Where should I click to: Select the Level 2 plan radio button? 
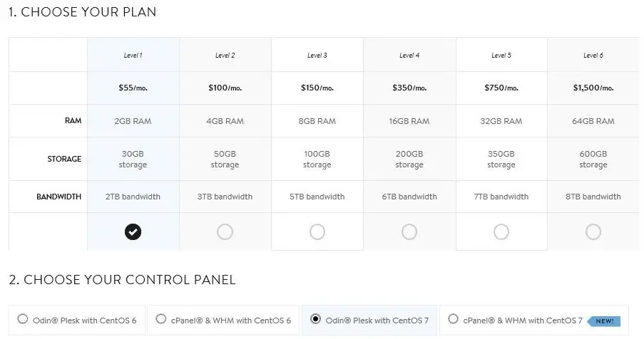click(225, 232)
